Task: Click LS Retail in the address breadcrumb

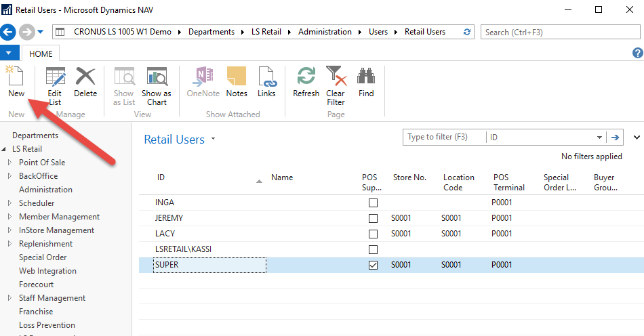Action: (266, 32)
